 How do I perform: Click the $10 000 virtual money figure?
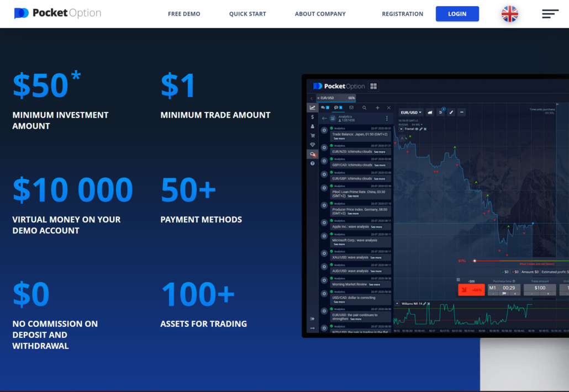tap(73, 189)
